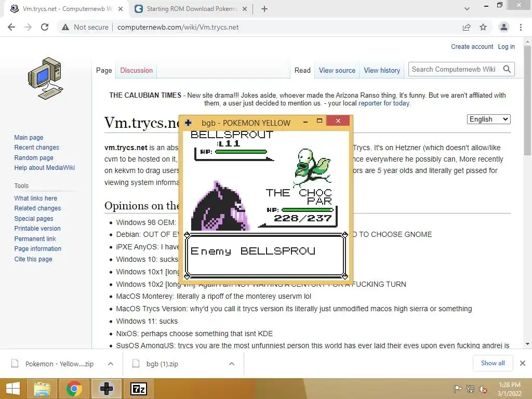532x399 pixels.
Task: Select the Read tab
Action: tap(302, 70)
